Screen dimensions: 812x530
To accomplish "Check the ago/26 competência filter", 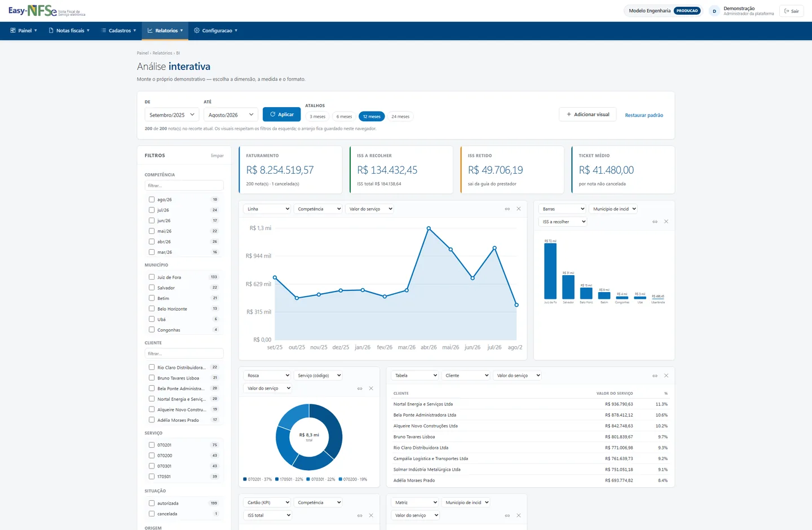I will (x=152, y=200).
